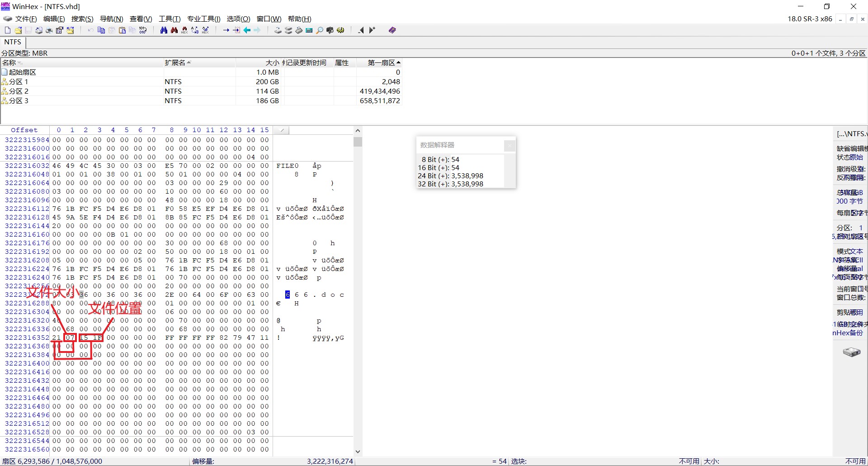Click the Open RAM chip icon

tap(299, 30)
